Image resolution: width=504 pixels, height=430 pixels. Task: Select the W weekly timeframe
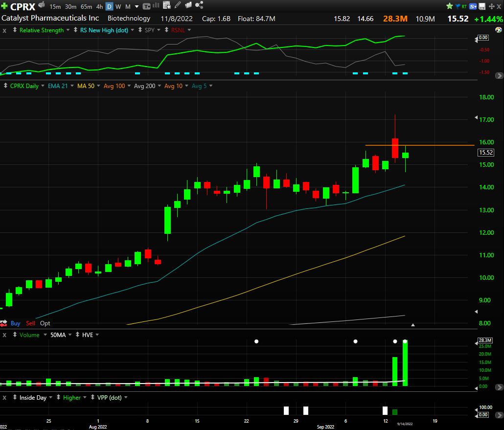[x=118, y=6]
